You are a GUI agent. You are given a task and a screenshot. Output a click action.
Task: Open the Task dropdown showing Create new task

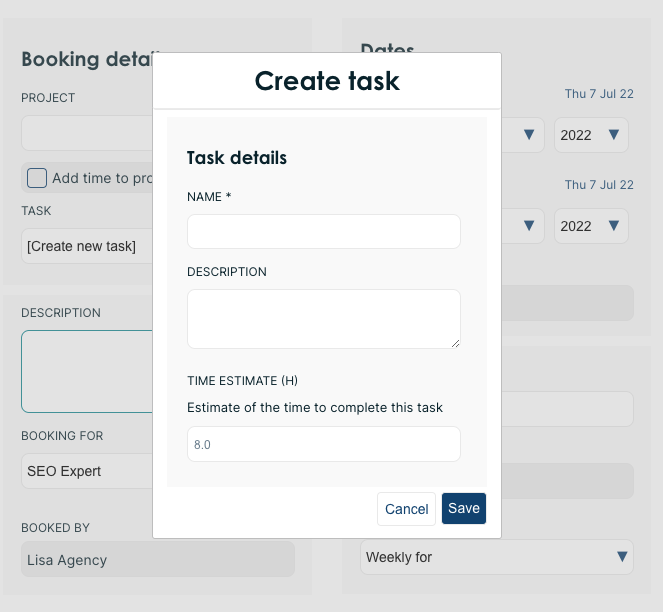tap(86, 246)
